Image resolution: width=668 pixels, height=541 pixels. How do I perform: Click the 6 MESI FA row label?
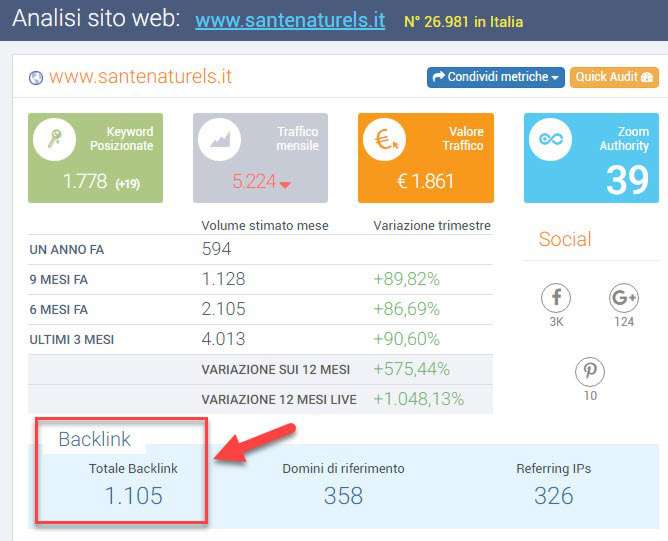click(x=59, y=310)
